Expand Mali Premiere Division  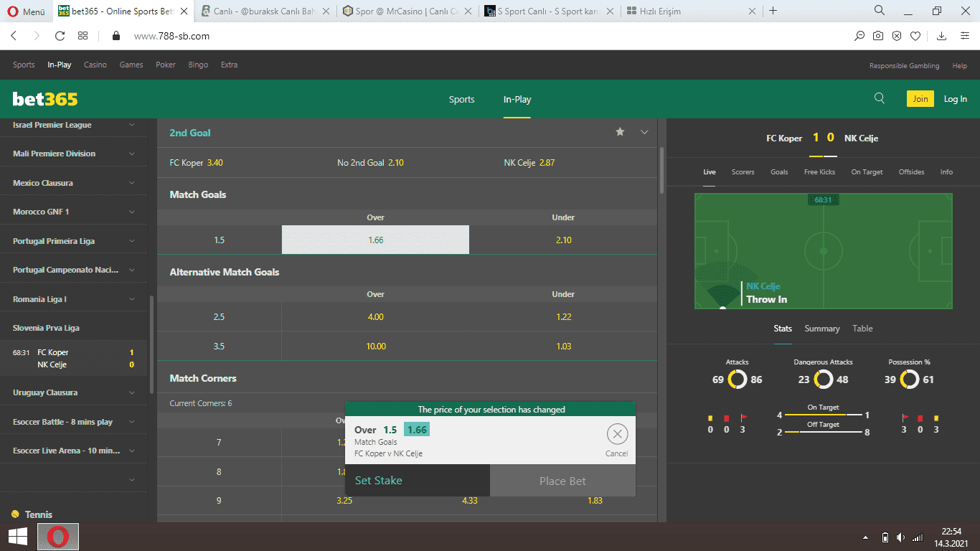pyautogui.click(x=131, y=154)
